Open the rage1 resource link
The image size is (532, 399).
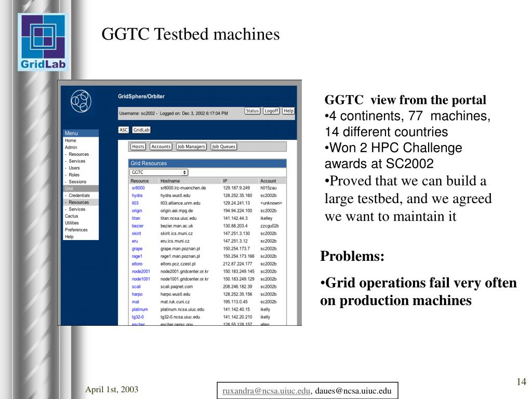137,256
